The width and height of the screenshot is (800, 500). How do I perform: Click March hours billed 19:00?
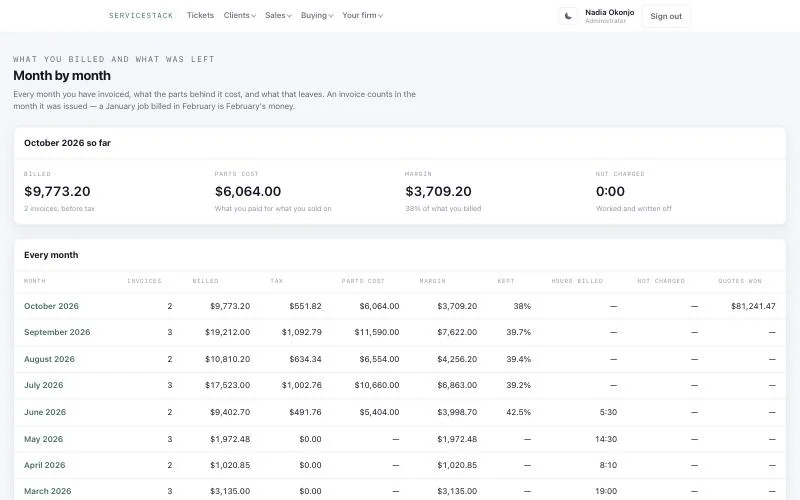click(606, 491)
